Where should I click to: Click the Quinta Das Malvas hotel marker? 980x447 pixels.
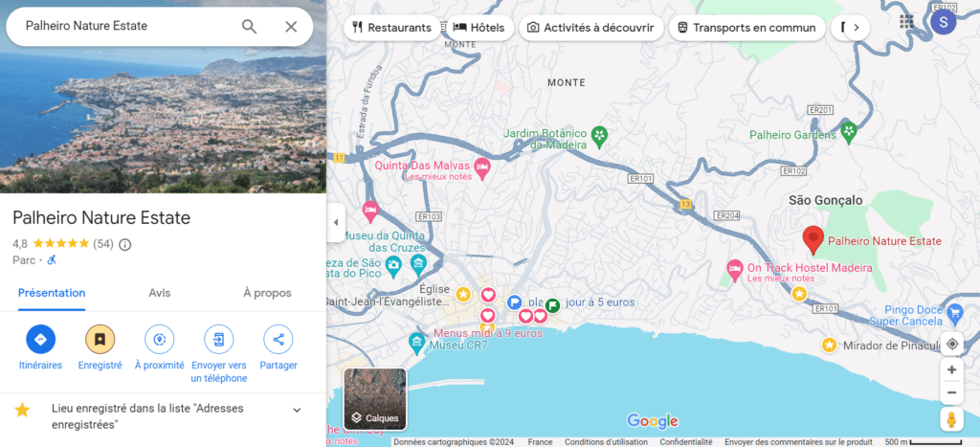[482, 168]
